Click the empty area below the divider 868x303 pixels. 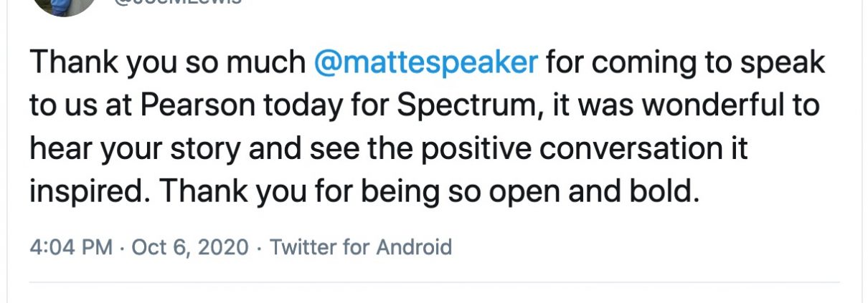pyautogui.click(x=434, y=294)
